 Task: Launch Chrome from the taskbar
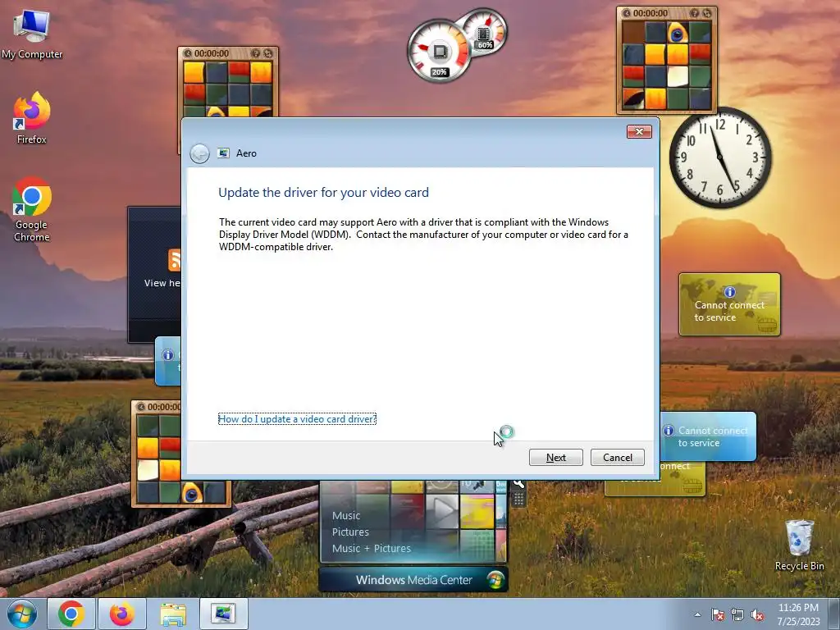[x=71, y=614]
